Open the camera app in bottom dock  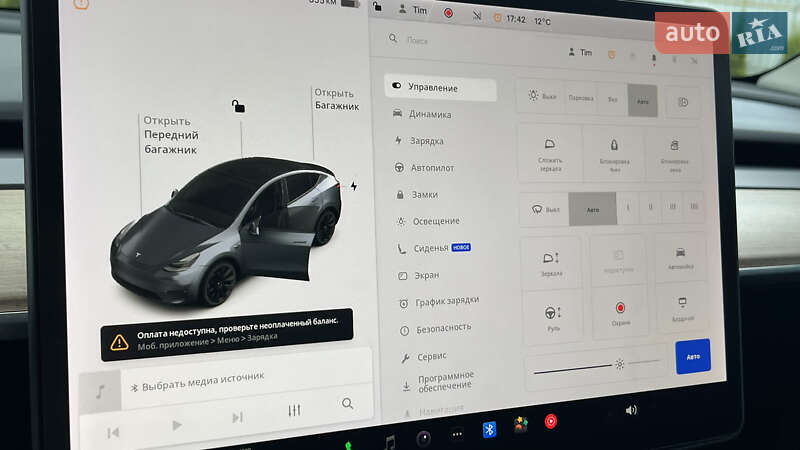(423, 438)
